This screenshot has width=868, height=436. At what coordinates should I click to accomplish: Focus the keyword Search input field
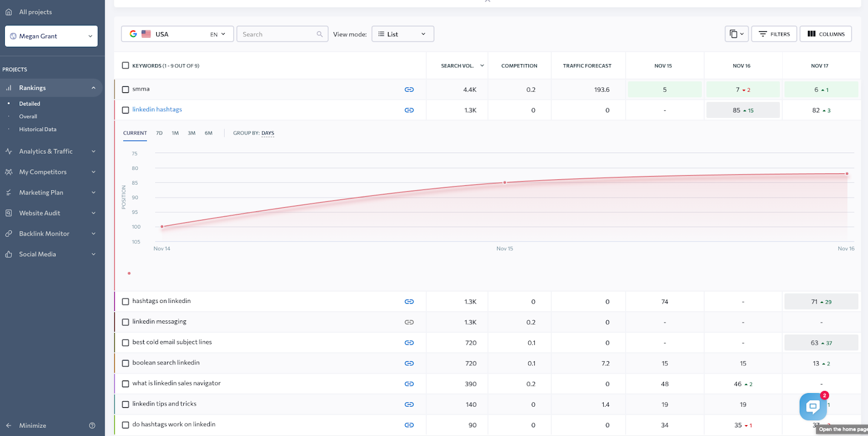282,34
